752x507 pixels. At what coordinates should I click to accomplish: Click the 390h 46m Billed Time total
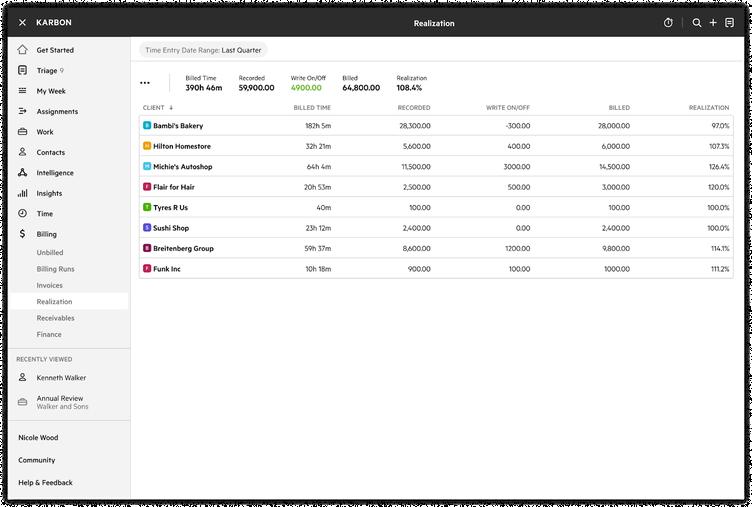[x=204, y=88]
